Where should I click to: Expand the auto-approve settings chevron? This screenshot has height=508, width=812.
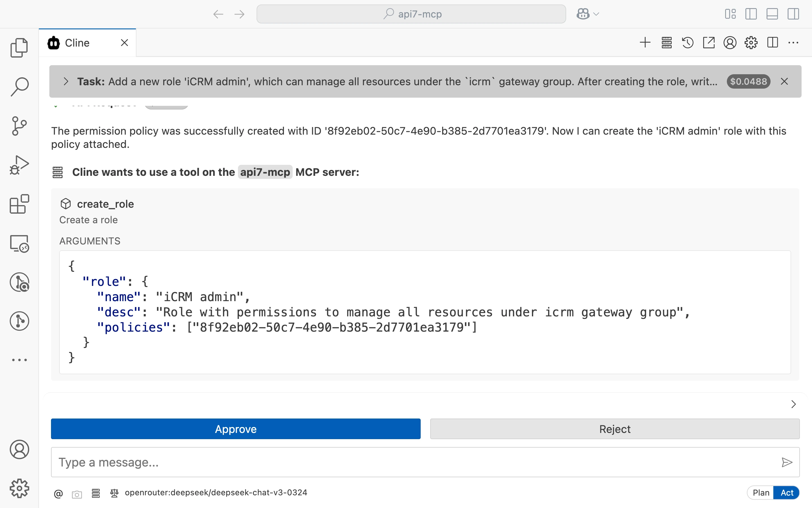coord(793,404)
